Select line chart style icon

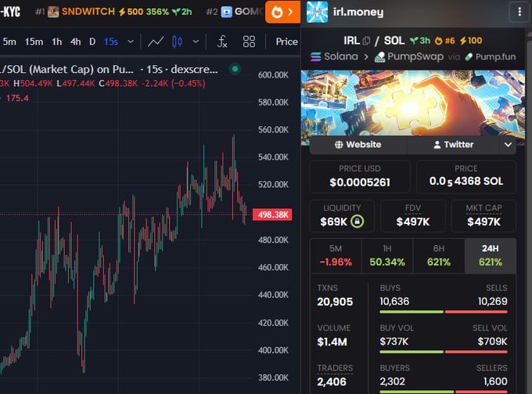156,42
